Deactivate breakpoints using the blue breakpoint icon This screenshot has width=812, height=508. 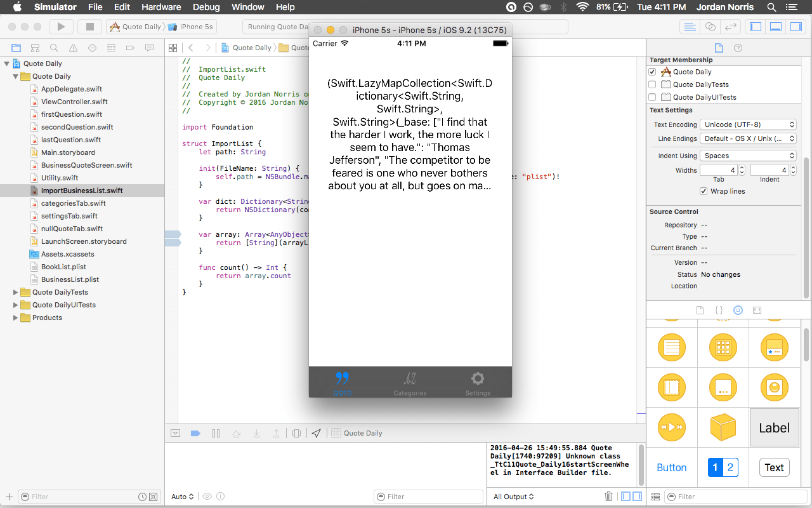coord(195,433)
